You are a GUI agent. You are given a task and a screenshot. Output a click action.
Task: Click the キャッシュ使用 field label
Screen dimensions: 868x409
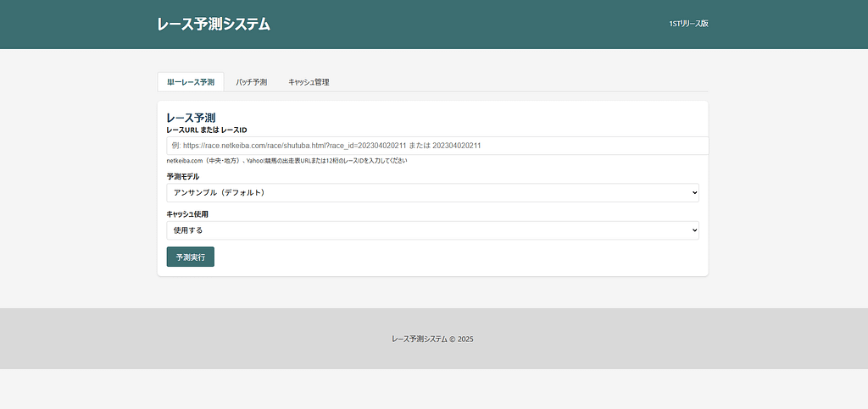pos(187,214)
